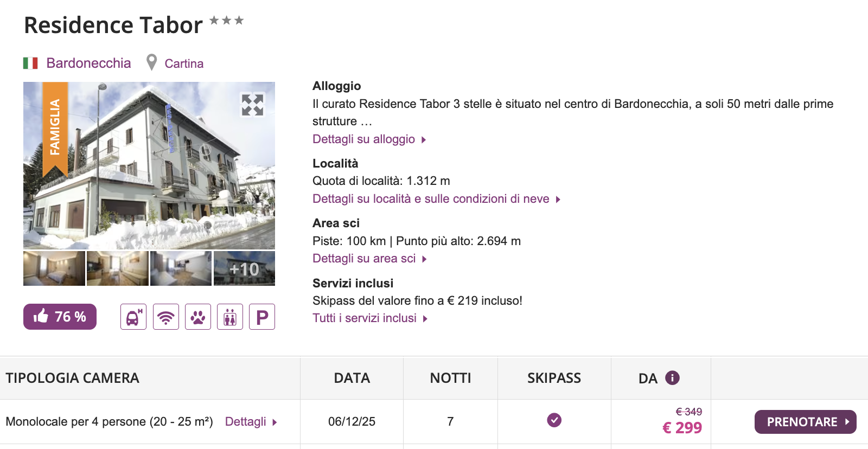Click the WiFi amenity icon
Image resolution: width=868 pixels, height=449 pixels.
pyautogui.click(x=166, y=317)
